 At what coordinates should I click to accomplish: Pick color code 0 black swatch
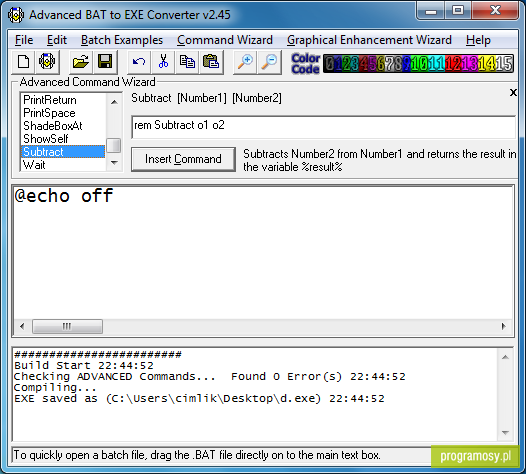(330, 64)
